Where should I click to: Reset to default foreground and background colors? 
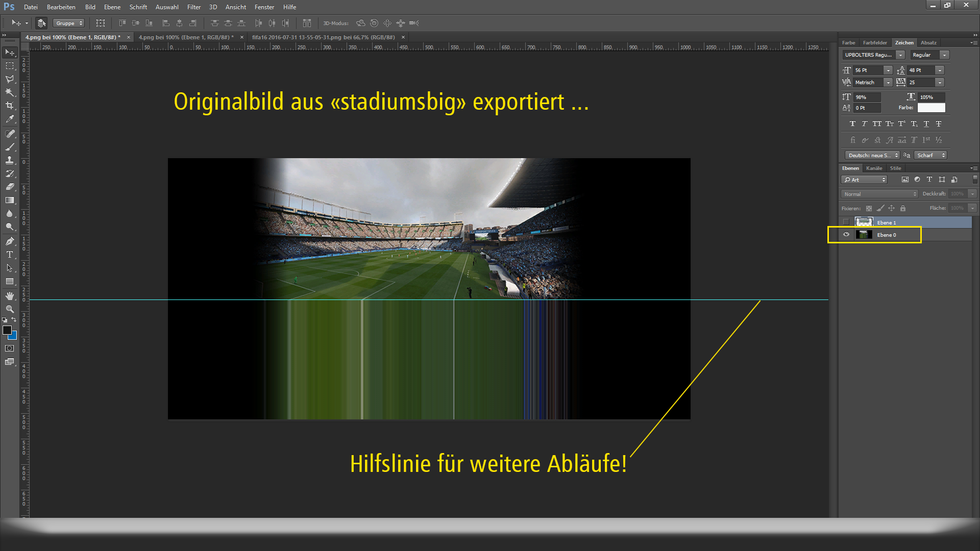pos(5,320)
